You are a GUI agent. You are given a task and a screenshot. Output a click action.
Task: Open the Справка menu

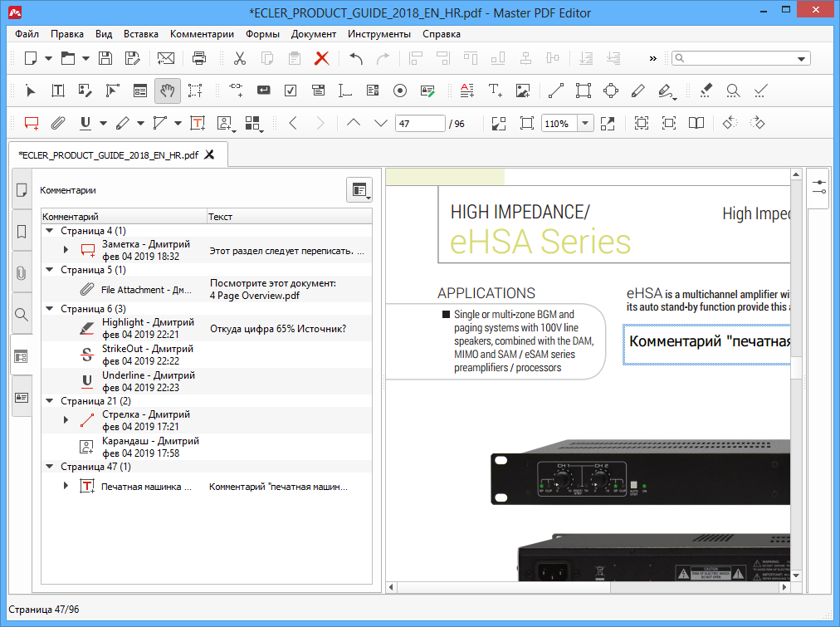click(442, 34)
